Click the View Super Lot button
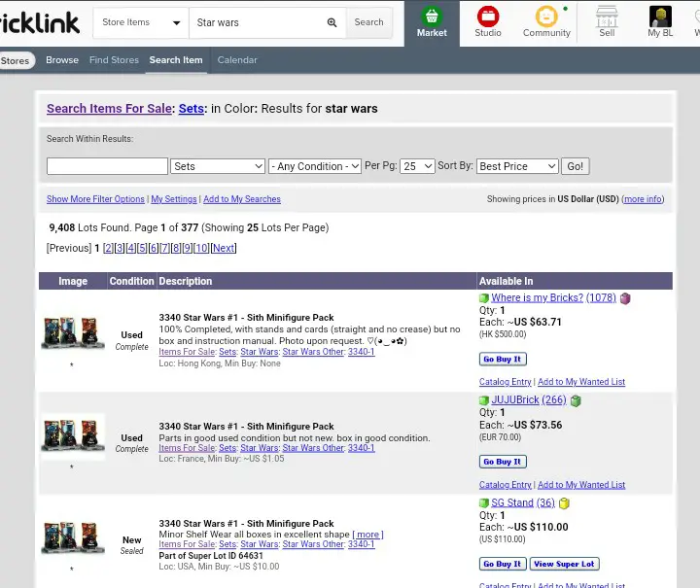The image size is (700, 588). pyautogui.click(x=564, y=564)
